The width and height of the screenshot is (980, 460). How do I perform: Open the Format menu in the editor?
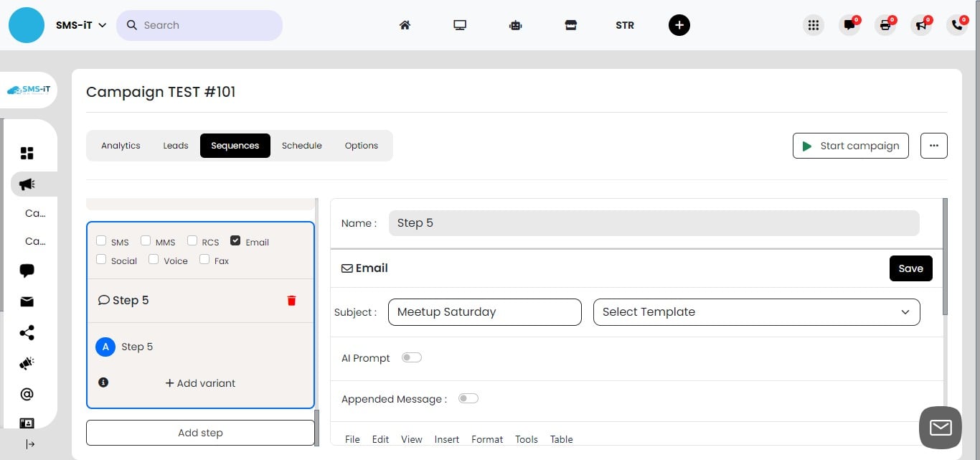point(486,438)
